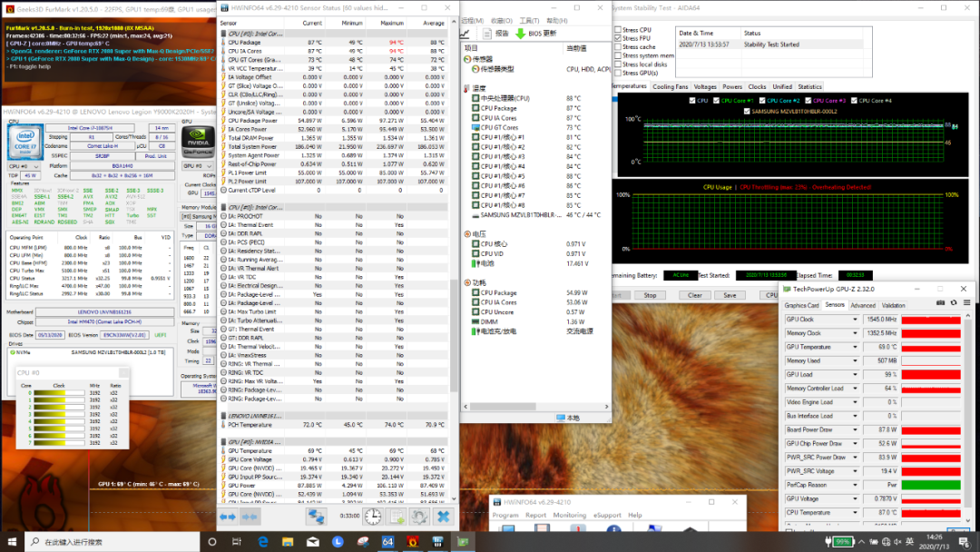Open HWiNFO Report menu
The width and height of the screenshot is (980, 552).
[535, 515]
